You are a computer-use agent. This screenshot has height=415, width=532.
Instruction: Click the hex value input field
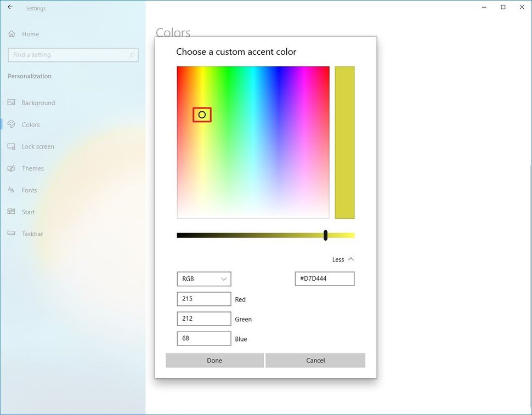pyautogui.click(x=324, y=278)
